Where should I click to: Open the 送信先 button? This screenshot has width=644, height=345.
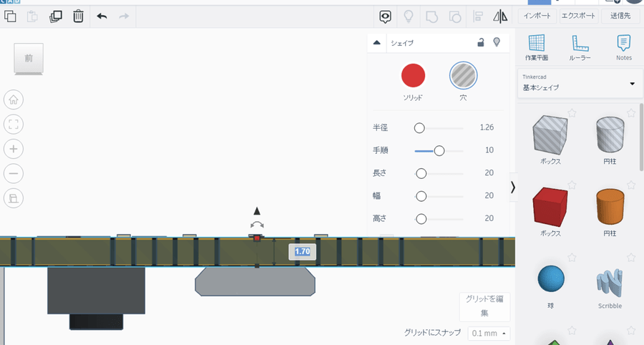click(620, 16)
